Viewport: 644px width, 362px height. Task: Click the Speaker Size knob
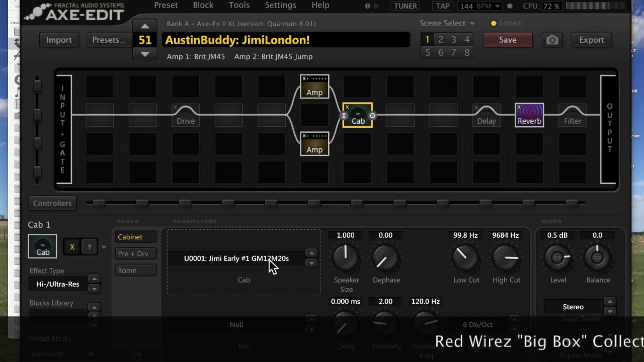(x=346, y=257)
